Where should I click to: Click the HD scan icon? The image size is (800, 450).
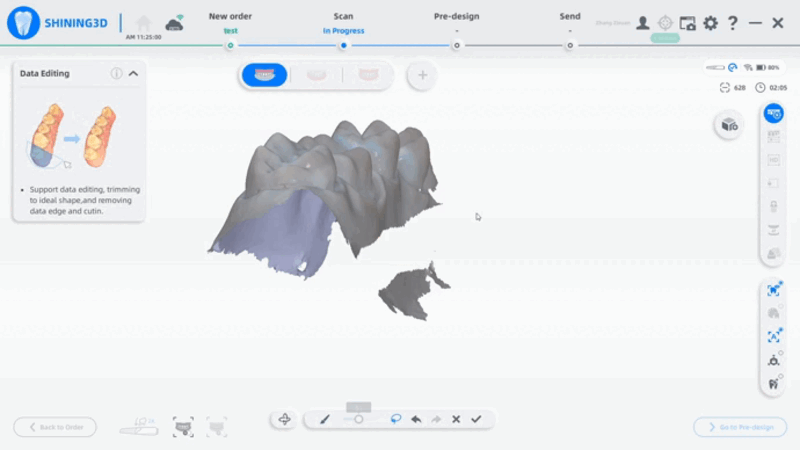[x=773, y=160]
